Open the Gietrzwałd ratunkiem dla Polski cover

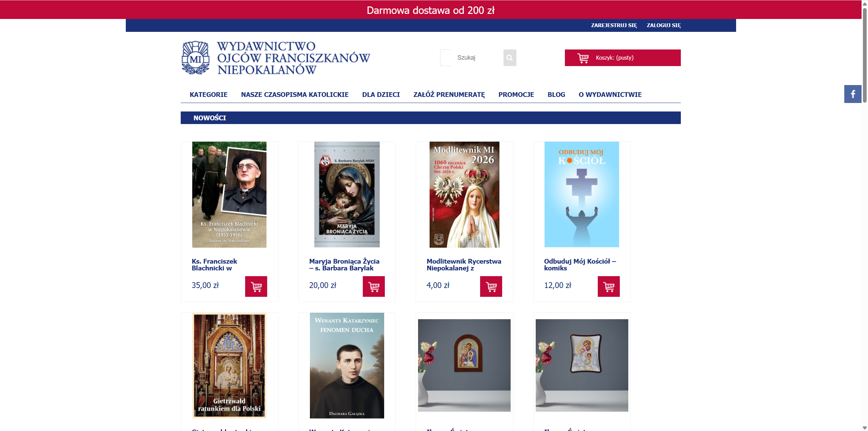(x=229, y=365)
